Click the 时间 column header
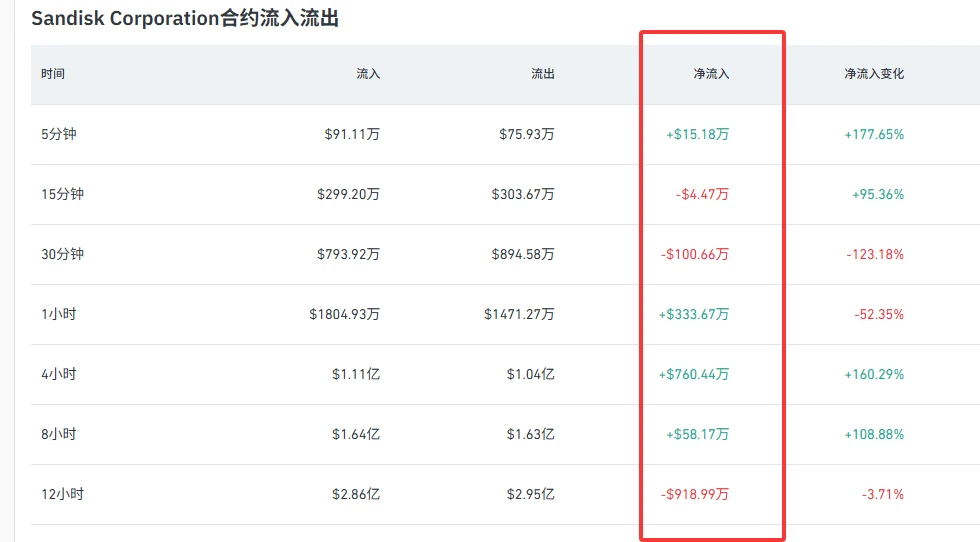The width and height of the screenshot is (980, 542). pyautogui.click(x=53, y=74)
